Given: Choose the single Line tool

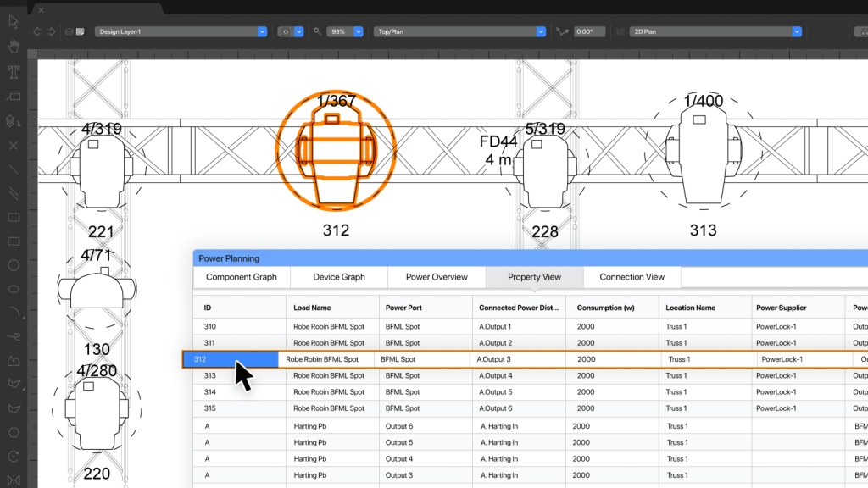Looking at the screenshot, I should (x=14, y=169).
